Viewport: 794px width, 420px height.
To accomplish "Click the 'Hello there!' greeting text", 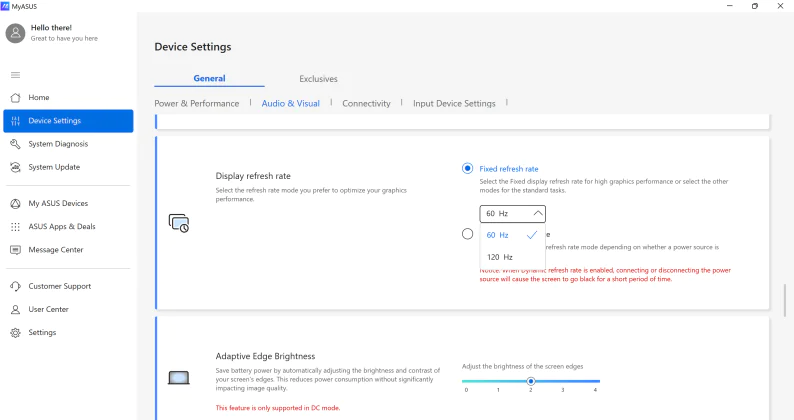I will (51, 28).
